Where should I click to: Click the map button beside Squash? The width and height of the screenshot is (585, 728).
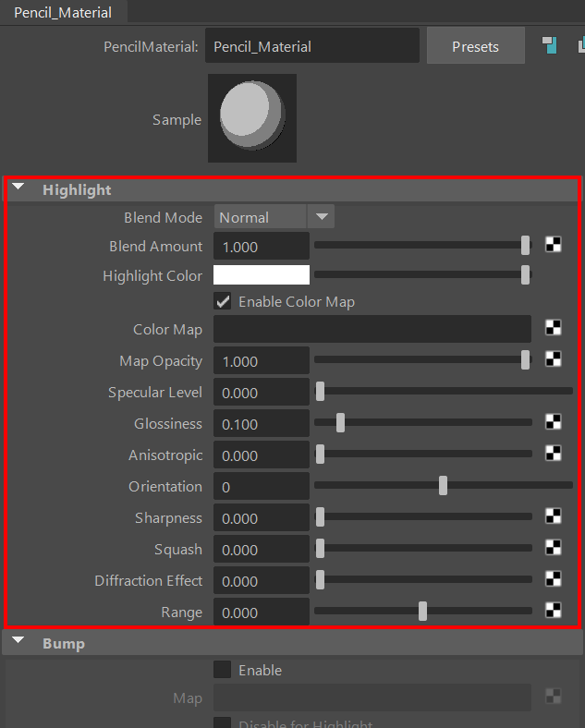pyautogui.click(x=553, y=548)
